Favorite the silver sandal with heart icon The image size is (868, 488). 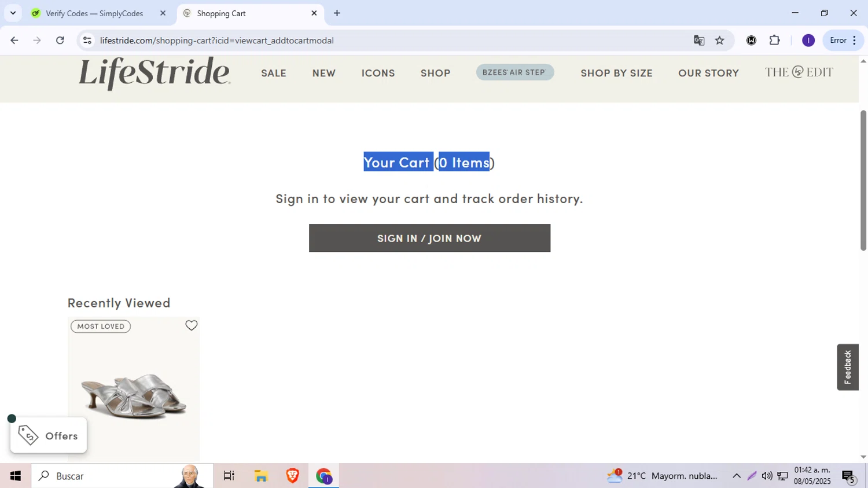click(x=192, y=325)
